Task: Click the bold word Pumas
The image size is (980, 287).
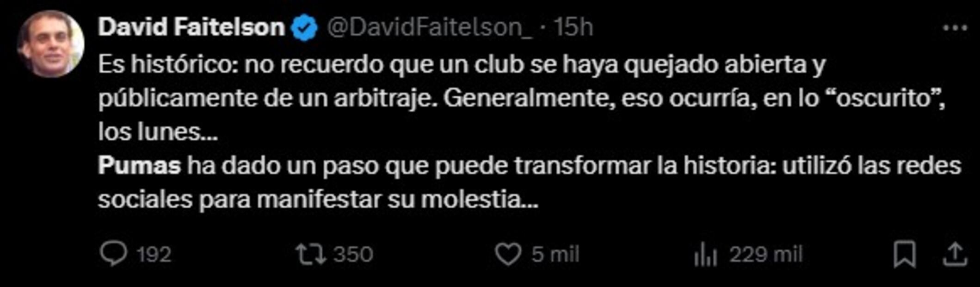Action: click(139, 166)
